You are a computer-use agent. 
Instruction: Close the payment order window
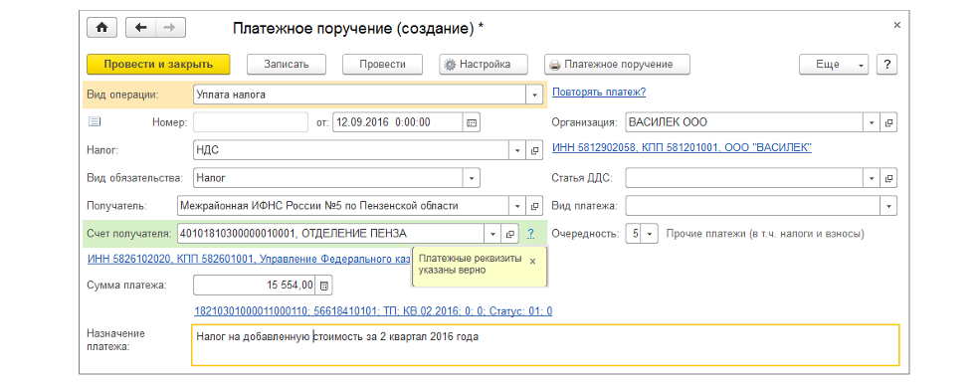896,25
